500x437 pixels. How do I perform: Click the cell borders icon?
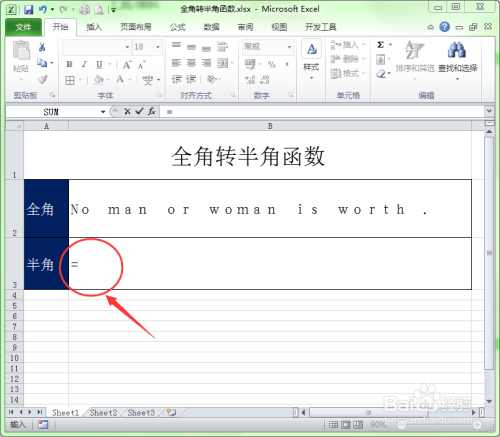click(x=70, y=80)
